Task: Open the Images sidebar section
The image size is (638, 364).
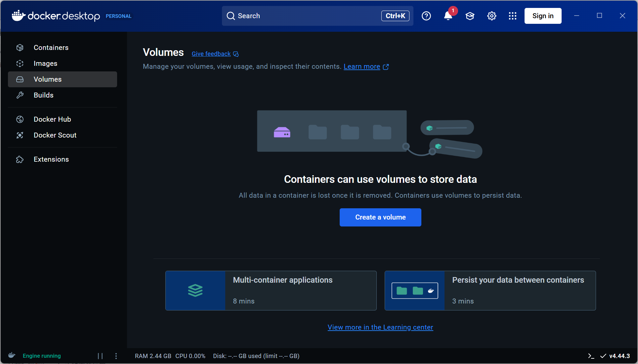Action: pyautogui.click(x=63, y=63)
